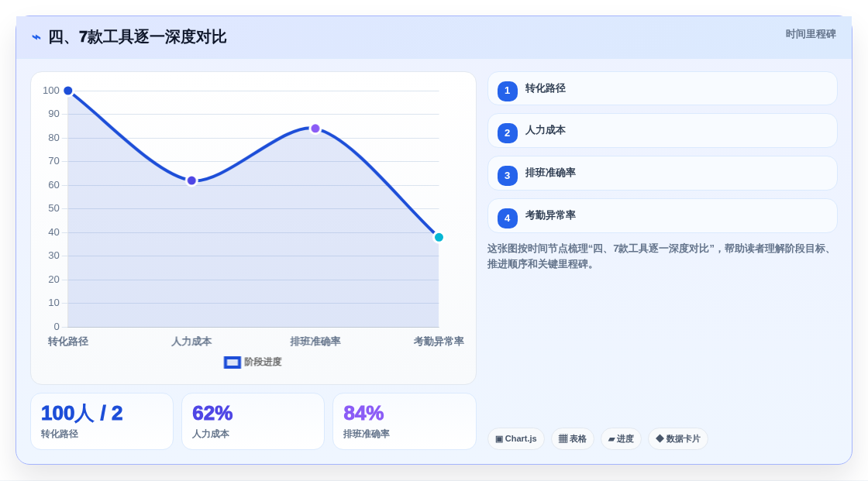Click the description paragraph starting 这张图按时间节点

click(x=659, y=256)
